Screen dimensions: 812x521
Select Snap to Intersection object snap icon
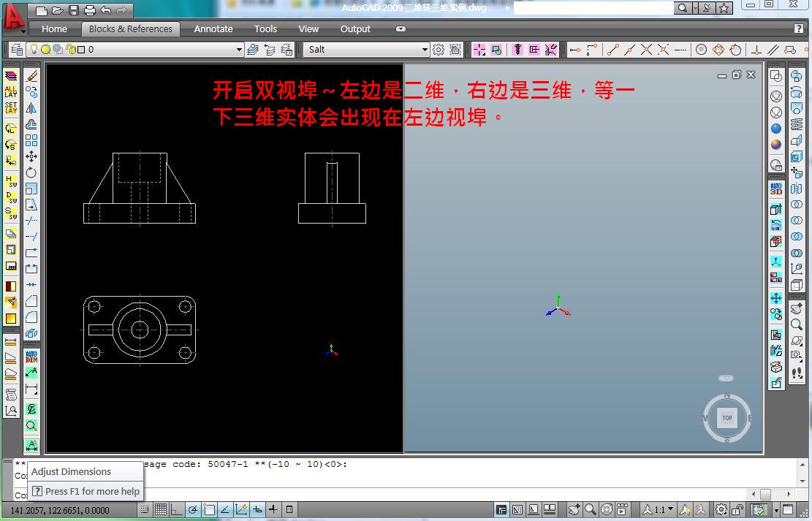pyautogui.click(x=646, y=50)
